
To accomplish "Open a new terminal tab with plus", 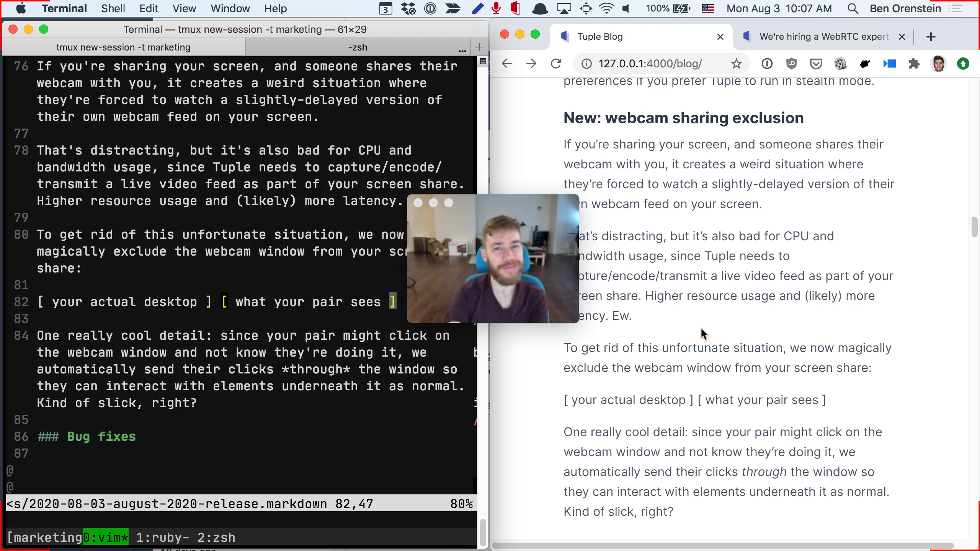I will click(x=479, y=47).
